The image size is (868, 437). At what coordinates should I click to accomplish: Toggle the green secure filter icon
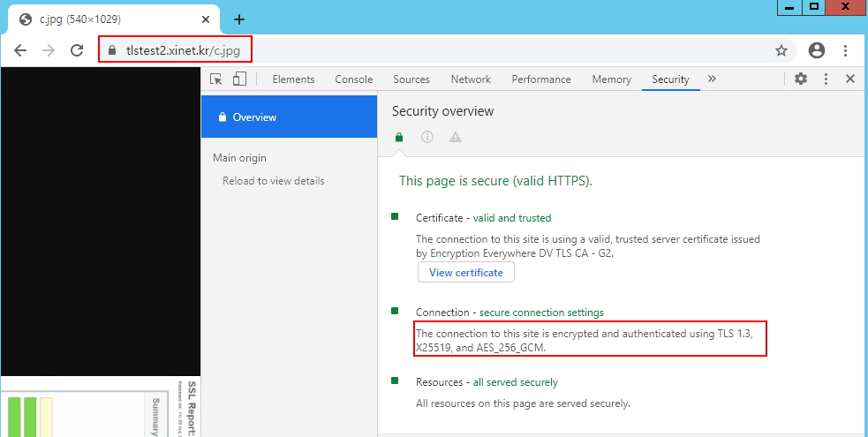pyautogui.click(x=399, y=137)
